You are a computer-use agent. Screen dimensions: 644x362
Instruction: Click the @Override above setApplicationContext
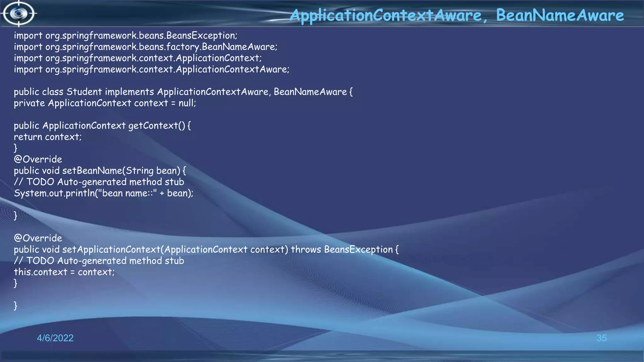coord(38,238)
